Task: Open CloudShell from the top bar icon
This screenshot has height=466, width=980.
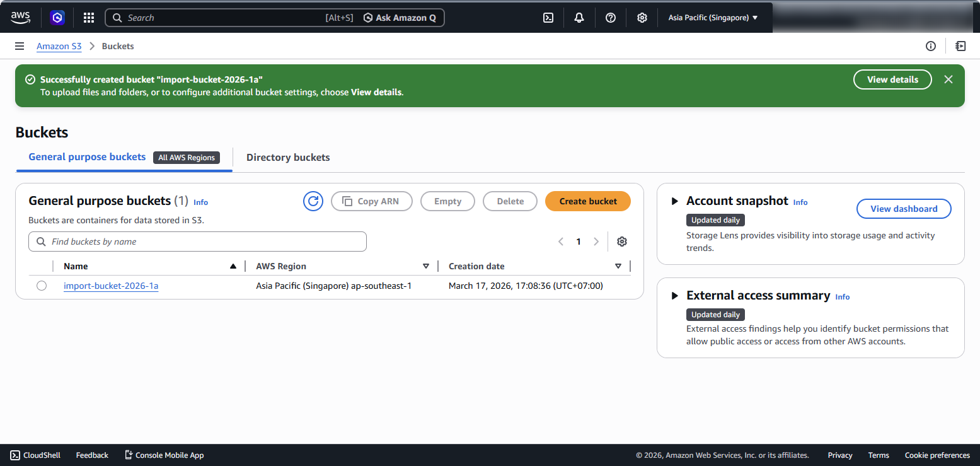Action: (548, 18)
